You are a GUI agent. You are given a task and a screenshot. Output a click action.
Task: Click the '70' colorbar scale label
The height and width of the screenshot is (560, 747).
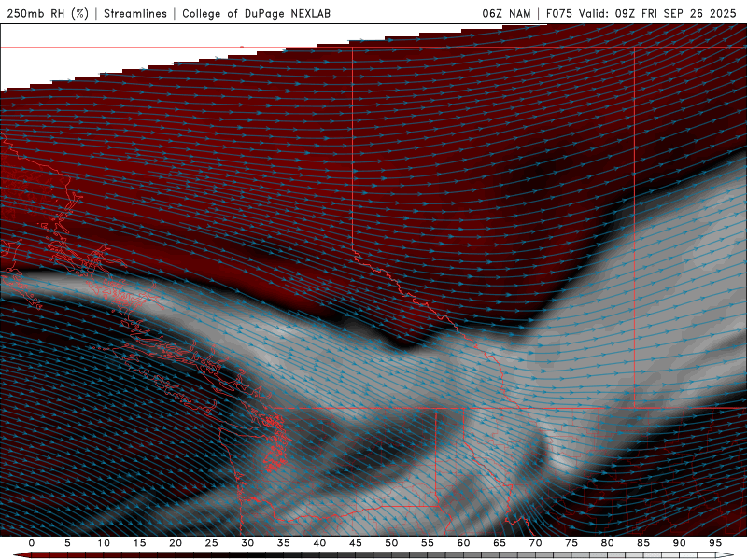(535, 543)
